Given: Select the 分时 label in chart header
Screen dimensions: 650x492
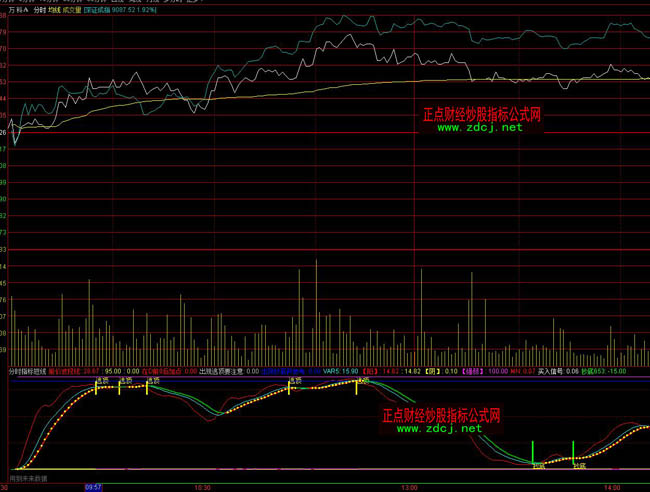Looking at the screenshot, I should click(x=40, y=9).
